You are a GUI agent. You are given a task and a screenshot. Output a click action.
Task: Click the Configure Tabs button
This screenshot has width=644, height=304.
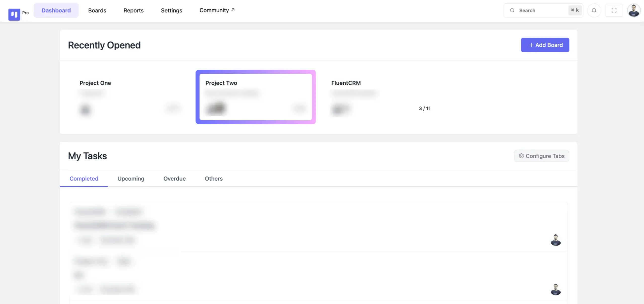tap(541, 156)
